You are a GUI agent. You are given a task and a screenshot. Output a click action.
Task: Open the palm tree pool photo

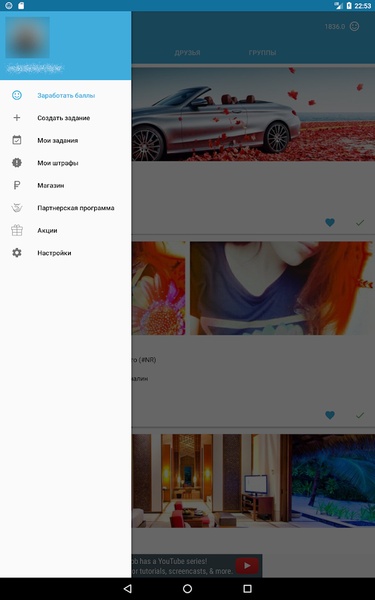tap(333, 481)
